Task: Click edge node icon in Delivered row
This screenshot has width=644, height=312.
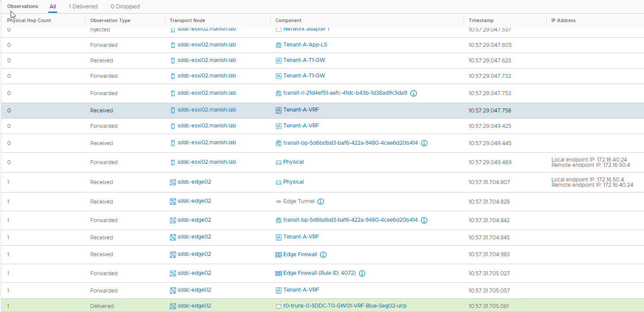Action: click(x=173, y=306)
